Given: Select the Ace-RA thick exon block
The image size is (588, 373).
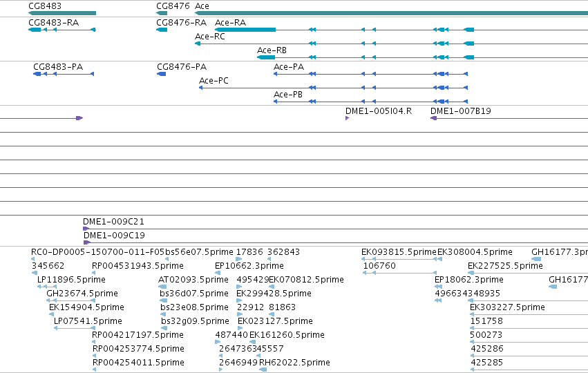Looking at the screenshot, I should coord(245,30).
